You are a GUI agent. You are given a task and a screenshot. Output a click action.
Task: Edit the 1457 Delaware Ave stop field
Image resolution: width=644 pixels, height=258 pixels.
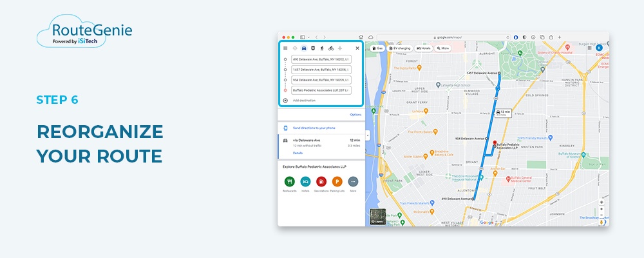pyautogui.click(x=321, y=70)
